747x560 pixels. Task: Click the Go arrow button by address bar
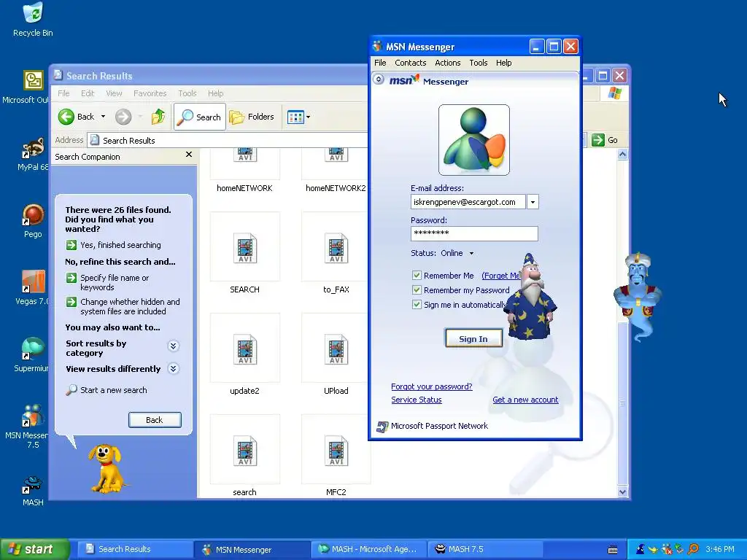tap(605, 140)
